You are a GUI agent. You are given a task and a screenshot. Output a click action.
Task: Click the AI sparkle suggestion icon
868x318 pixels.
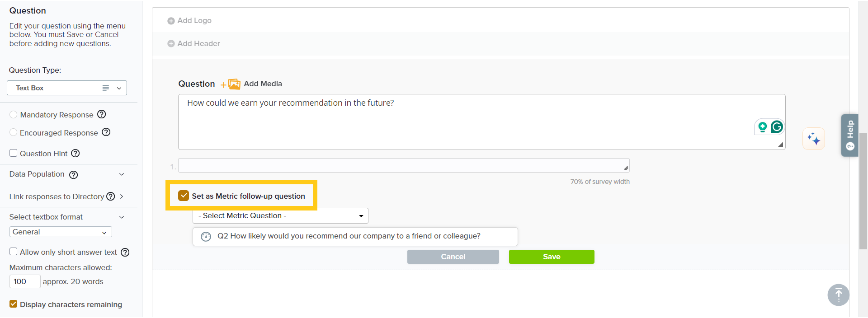point(814,139)
